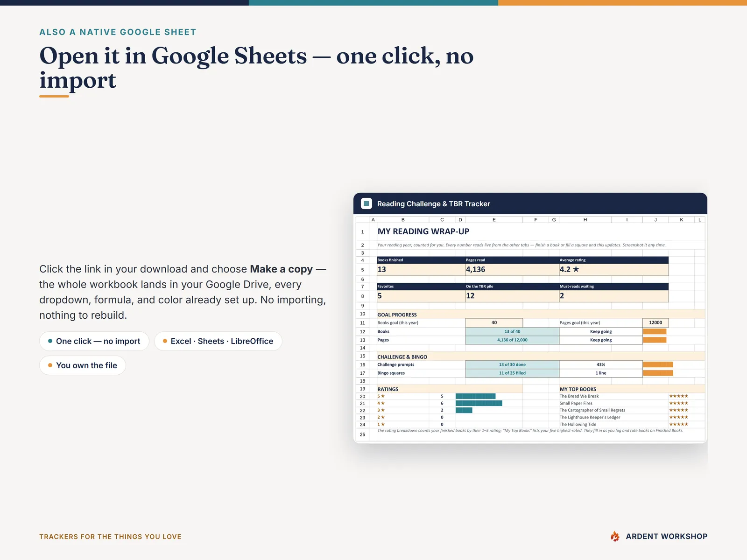Click the '13 of 40' books progress cell
This screenshot has height=560, width=747.
point(512,332)
